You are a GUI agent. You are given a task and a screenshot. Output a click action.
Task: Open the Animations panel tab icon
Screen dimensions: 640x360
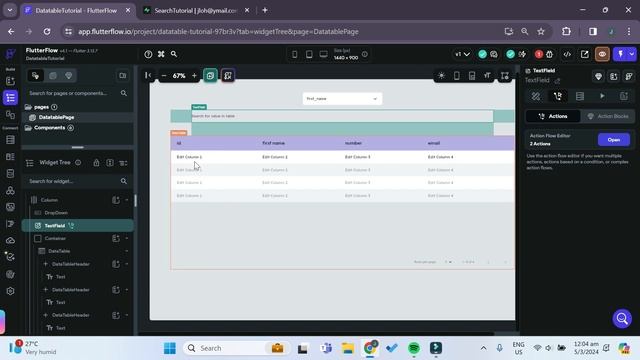(602, 96)
